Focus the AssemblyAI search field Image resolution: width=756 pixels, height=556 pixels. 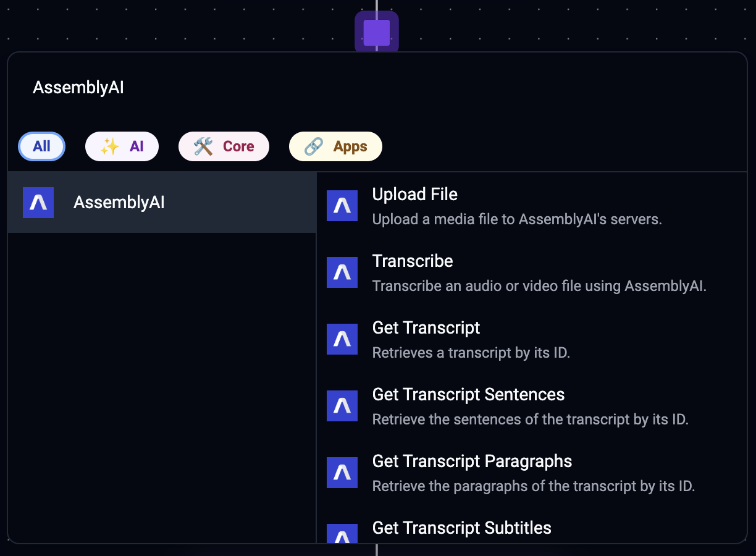coord(377,88)
